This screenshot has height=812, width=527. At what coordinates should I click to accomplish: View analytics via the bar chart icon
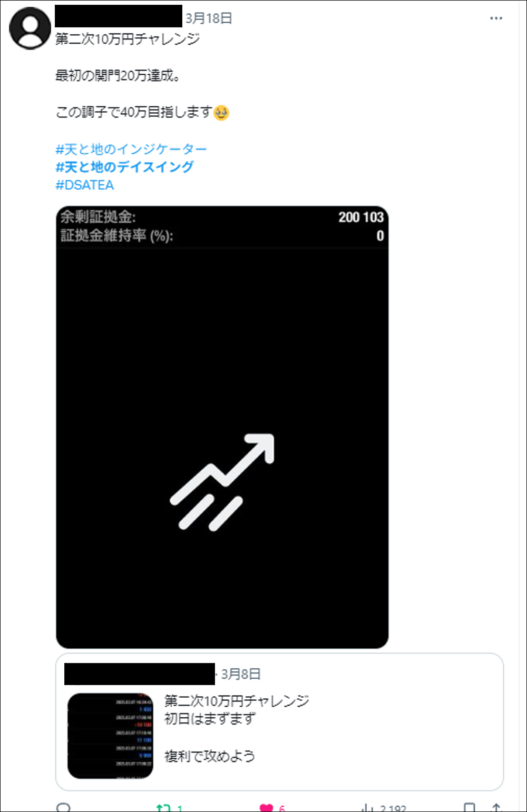click(367, 808)
